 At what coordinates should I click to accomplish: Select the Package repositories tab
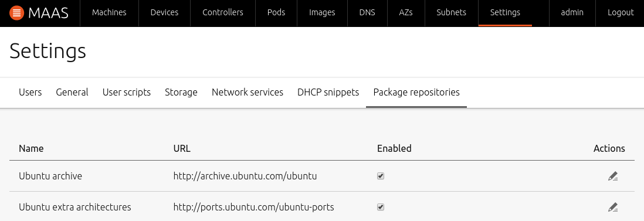click(416, 93)
